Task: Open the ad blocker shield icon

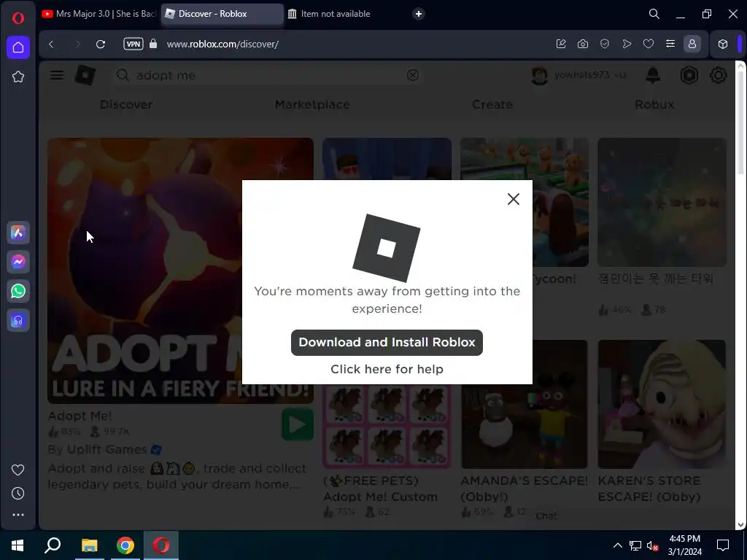Action: tap(605, 44)
